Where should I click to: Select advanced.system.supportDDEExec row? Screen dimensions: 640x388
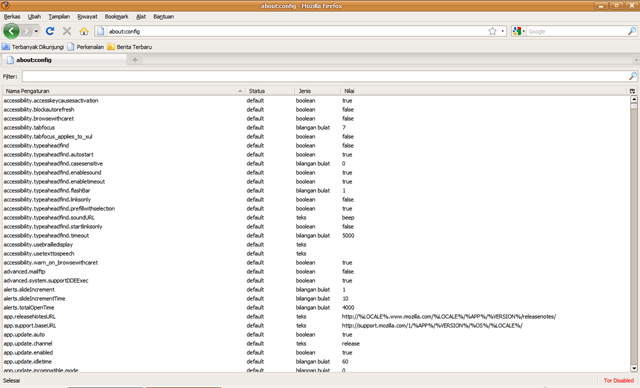coord(316,280)
